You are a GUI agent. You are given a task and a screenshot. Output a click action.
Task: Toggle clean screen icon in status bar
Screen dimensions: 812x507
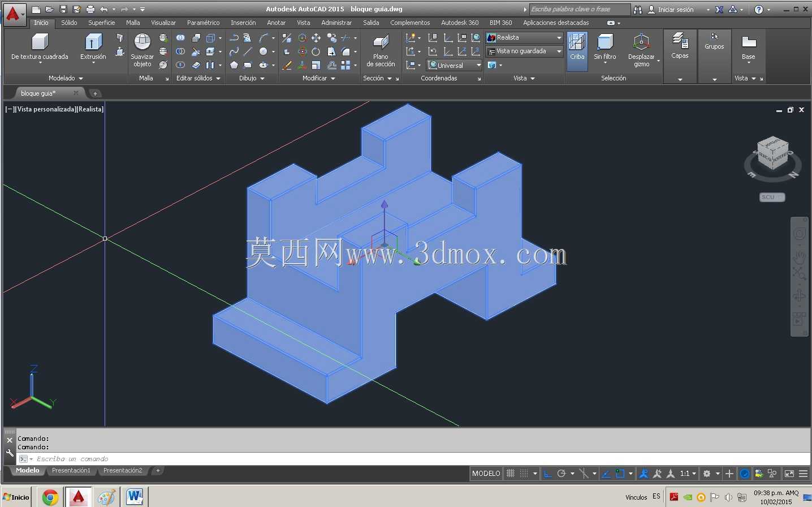[x=789, y=474]
